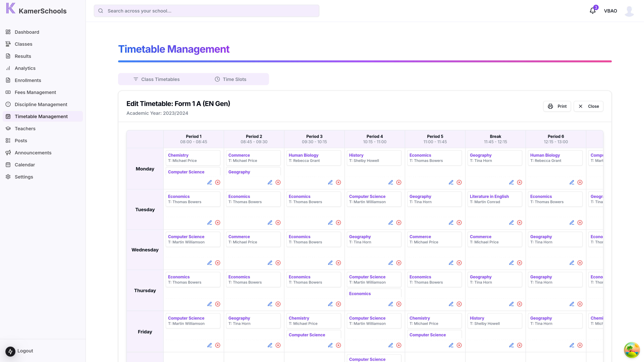Click the search magnifier icon
Viewport: 644px width, 362px height.
tap(101, 11)
